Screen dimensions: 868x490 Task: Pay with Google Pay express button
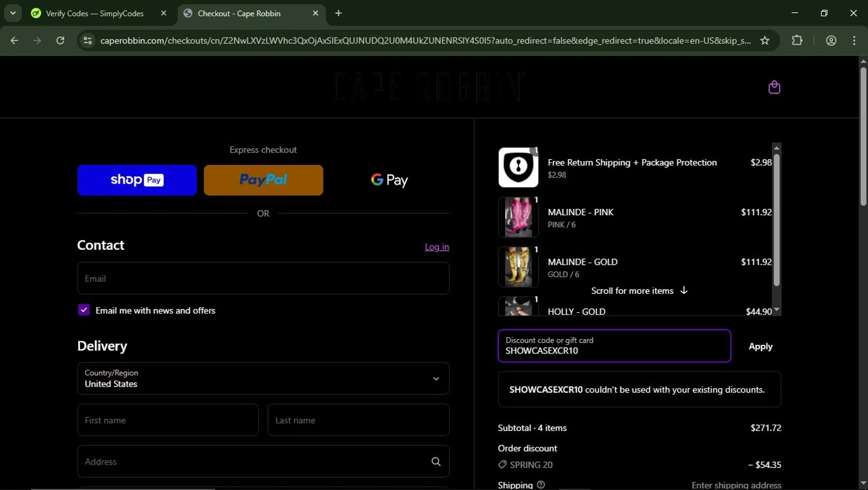point(389,180)
